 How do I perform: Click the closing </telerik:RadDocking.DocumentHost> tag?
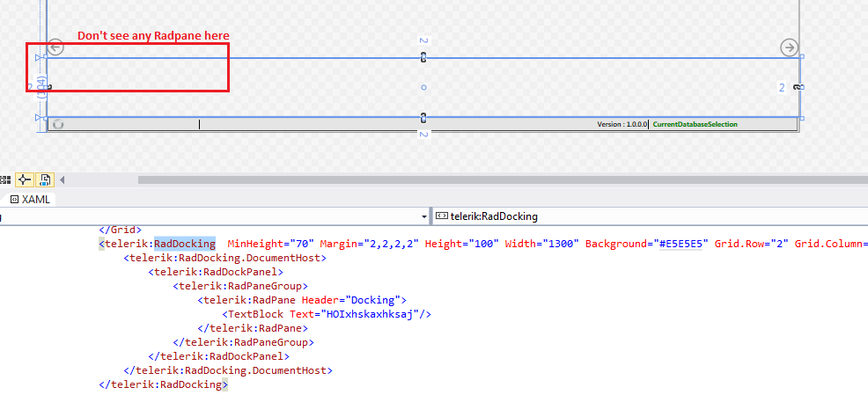point(228,370)
